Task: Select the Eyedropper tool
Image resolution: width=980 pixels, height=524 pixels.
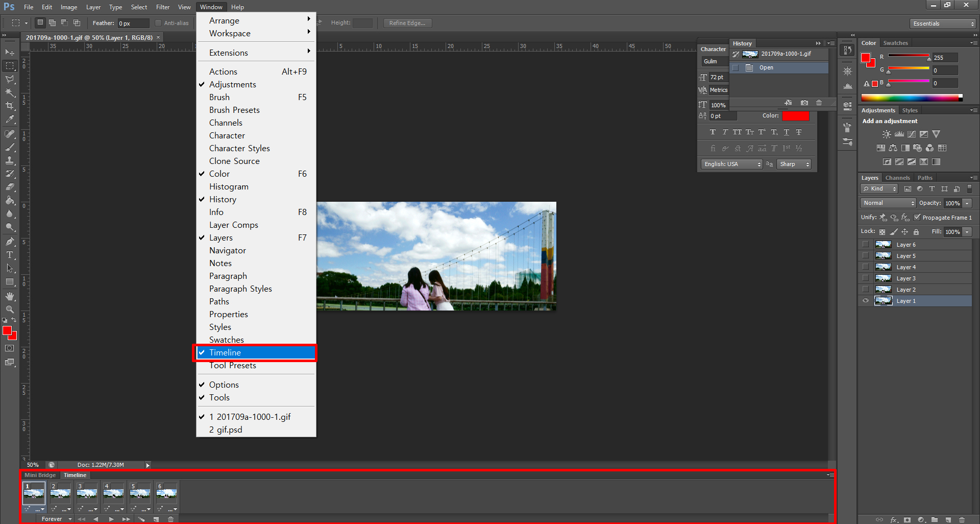Action: [10, 120]
